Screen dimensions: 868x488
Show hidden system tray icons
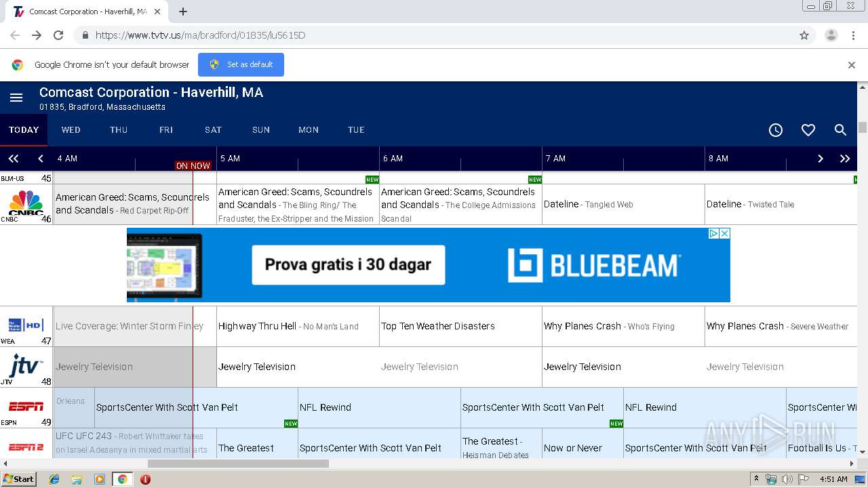click(x=756, y=479)
